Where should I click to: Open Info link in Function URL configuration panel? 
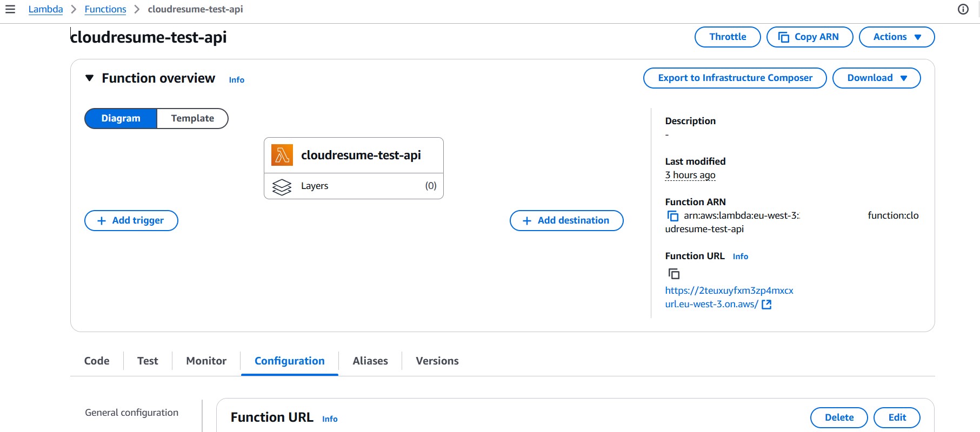[330, 419]
